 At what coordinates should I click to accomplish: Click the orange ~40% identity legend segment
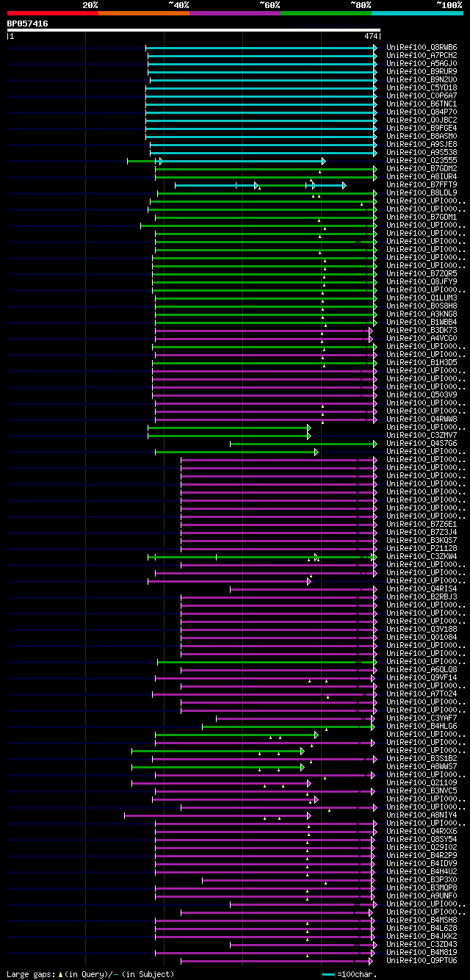click(143, 13)
